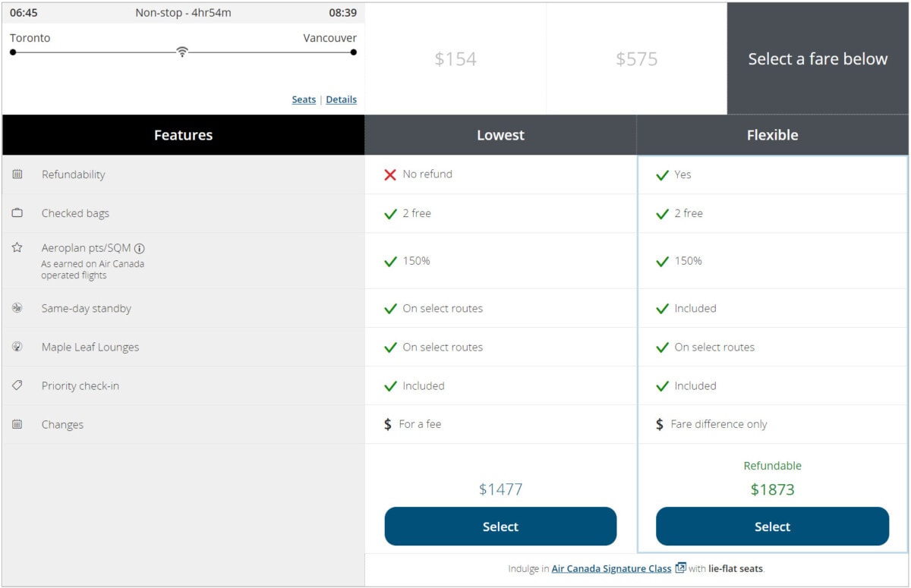
Task: Click the dollar icon beside For a fee
Action: pos(388,424)
